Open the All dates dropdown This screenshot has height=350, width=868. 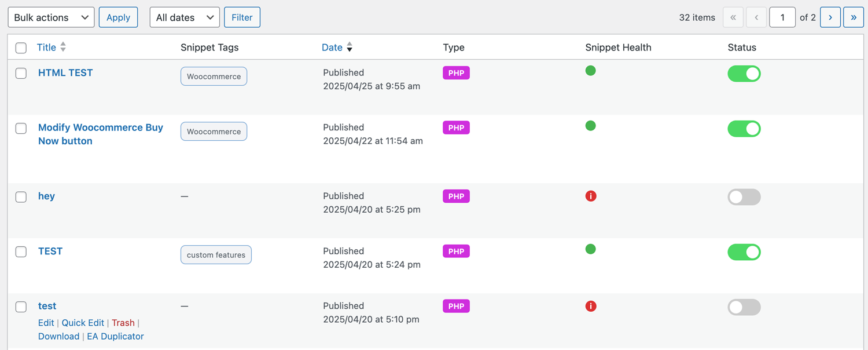(184, 17)
